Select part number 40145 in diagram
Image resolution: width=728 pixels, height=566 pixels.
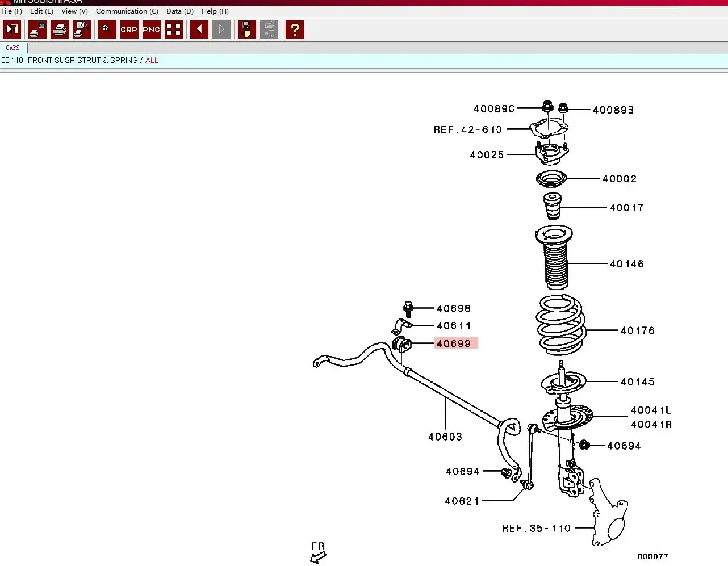point(637,382)
